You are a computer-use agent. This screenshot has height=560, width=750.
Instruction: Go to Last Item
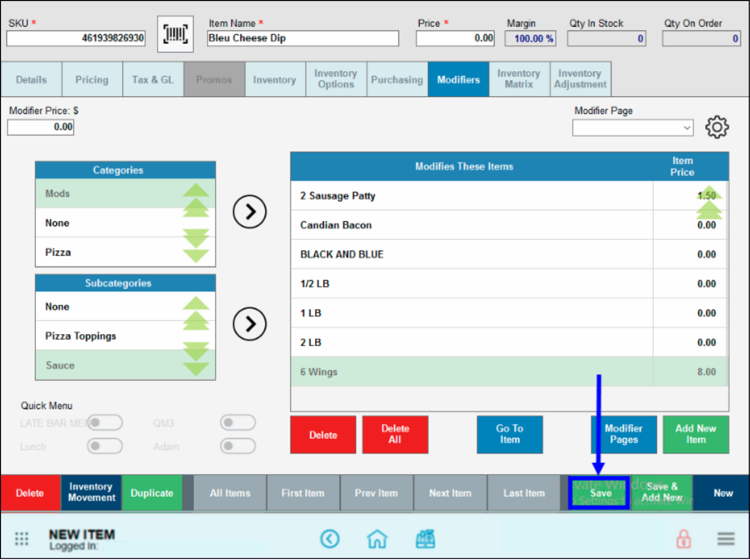click(524, 493)
